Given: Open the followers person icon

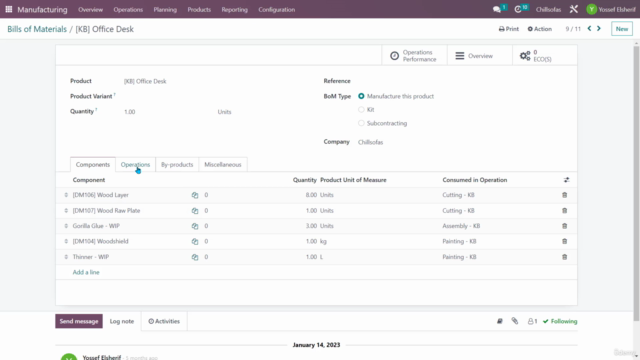Looking at the screenshot, I should [x=532, y=321].
